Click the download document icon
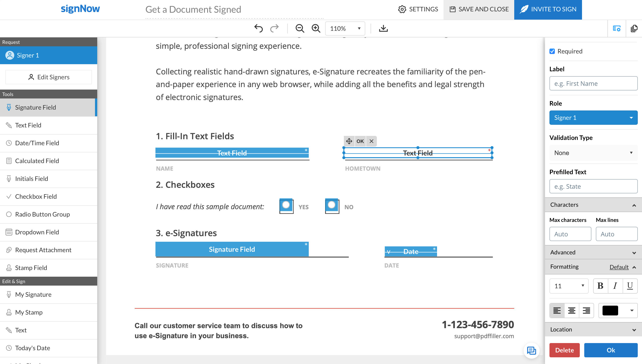Image resolution: width=642 pixels, height=364 pixels. pos(383,28)
